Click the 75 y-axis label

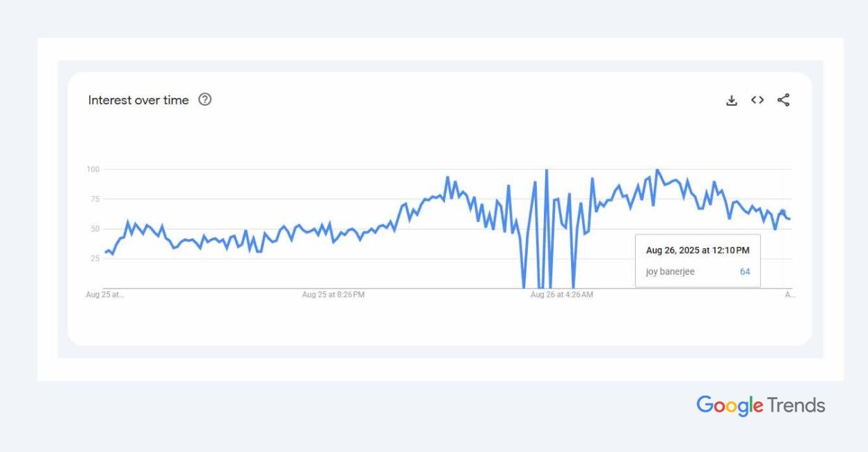[x=95, y=199]
